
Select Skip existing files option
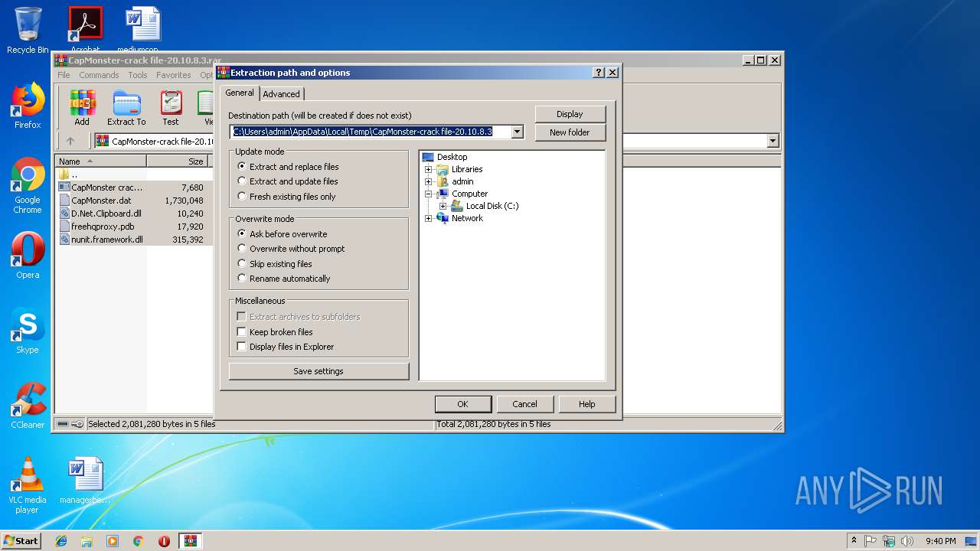click(275, 264)
